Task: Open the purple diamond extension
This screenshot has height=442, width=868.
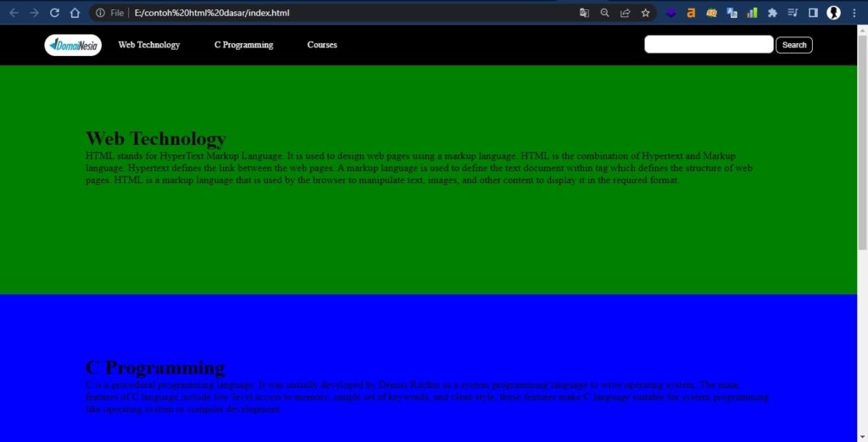Action: 671,13
